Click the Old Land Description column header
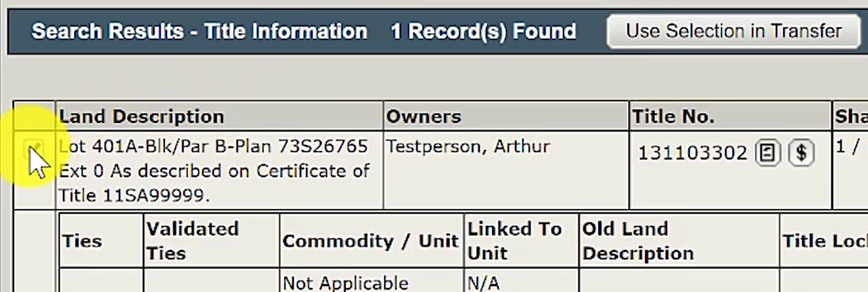 (x=638, y=241)
